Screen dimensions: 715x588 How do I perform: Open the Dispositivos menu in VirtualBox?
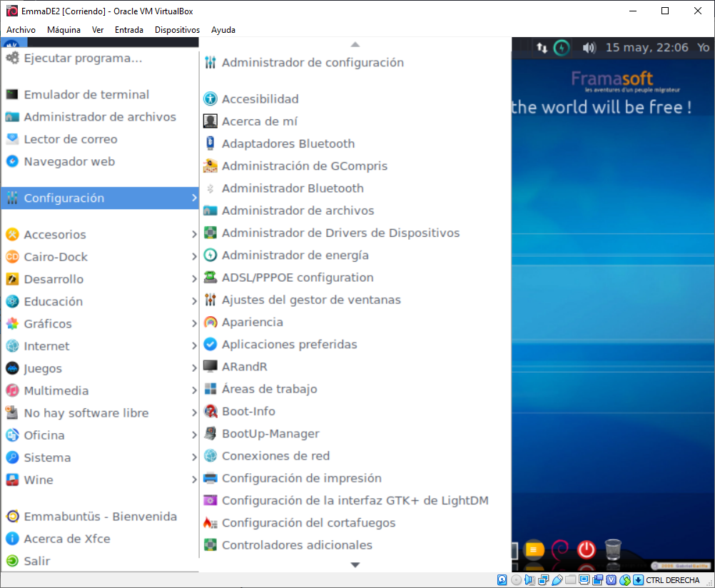click(x=177, y=30)
